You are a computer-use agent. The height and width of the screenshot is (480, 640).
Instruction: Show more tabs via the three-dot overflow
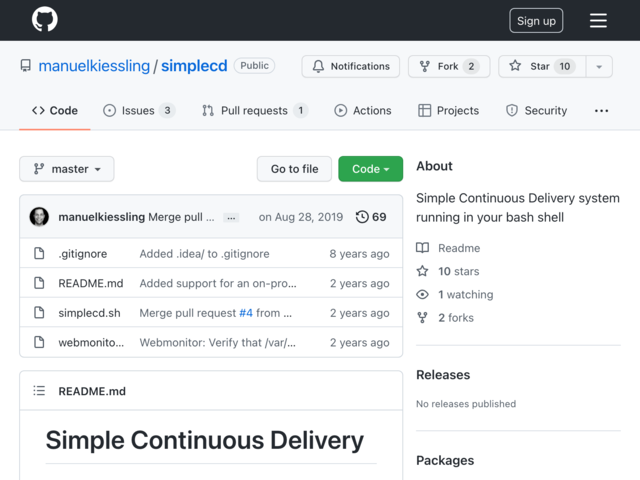(601, 111)
